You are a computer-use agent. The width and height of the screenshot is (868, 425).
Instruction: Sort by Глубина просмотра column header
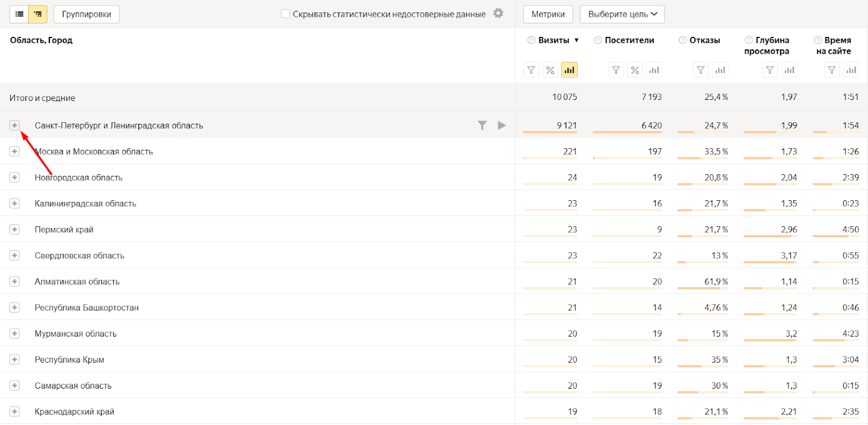click(x=767, y=46)
